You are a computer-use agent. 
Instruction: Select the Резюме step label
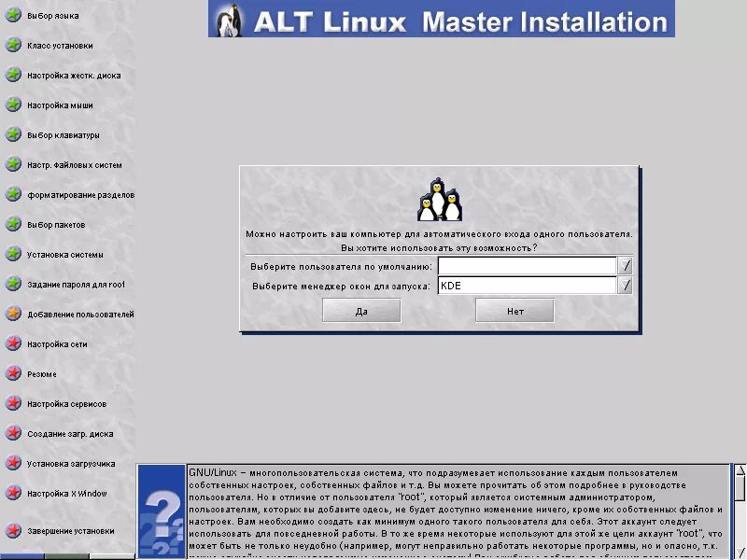[x=42, y=374]
